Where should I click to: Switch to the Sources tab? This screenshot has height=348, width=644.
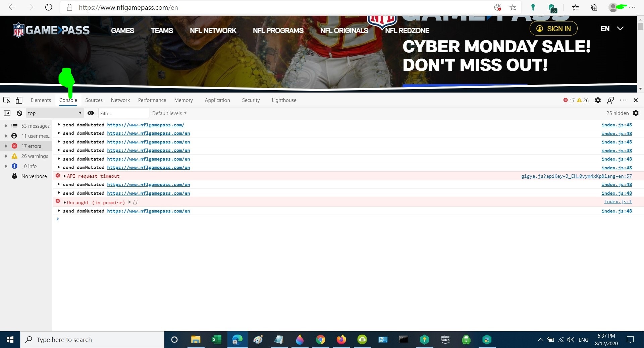94,100
